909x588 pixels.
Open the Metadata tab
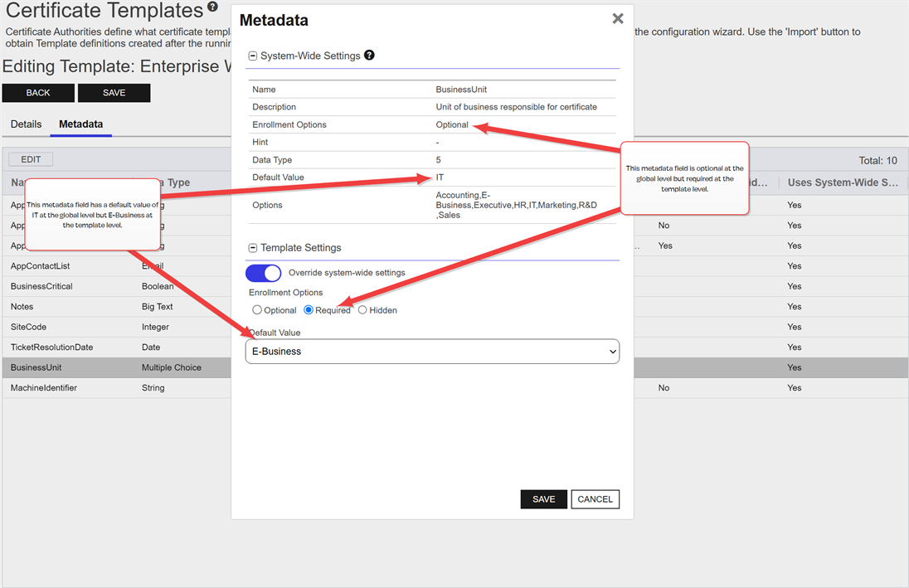point(80,124)
